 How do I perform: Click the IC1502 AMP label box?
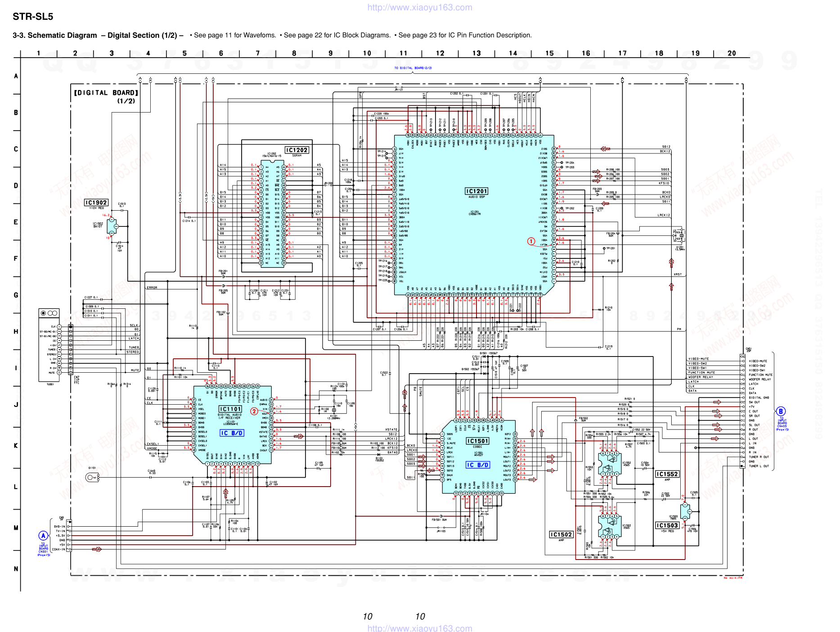[x=561, y=534]
